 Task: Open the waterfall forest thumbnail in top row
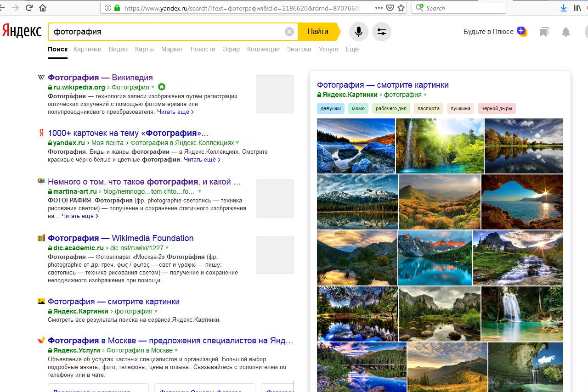[440, 146]
